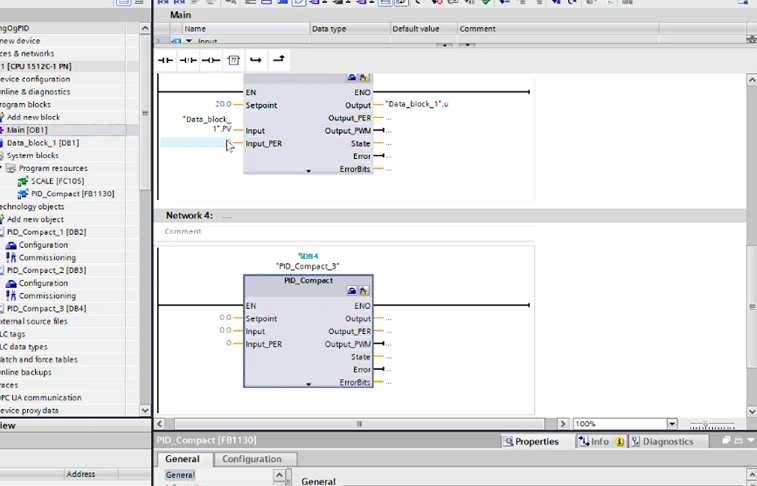Select OPC UA communication tree entry
The image size is (757, 486).
(x=41, y=398)
